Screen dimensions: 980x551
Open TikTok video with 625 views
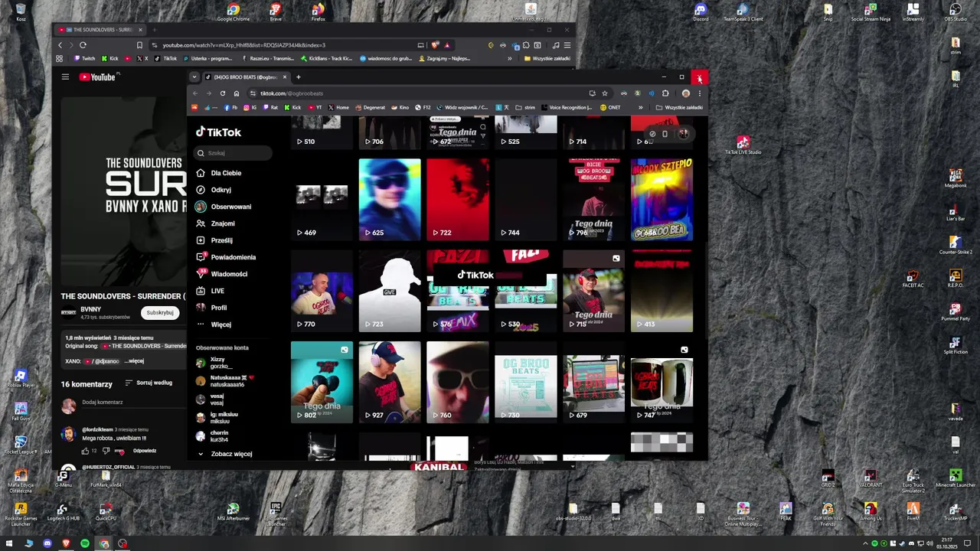[x=390, y=200]
